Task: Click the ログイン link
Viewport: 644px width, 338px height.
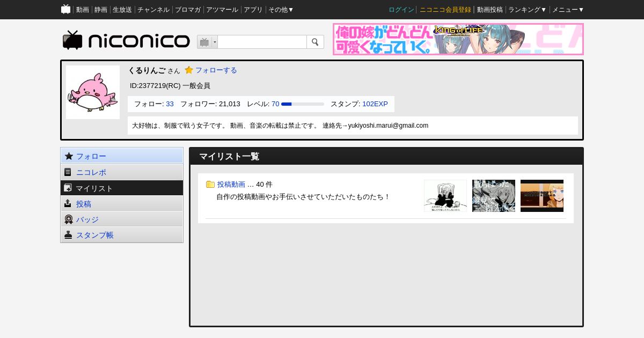Action: click(x=401, y=10)
